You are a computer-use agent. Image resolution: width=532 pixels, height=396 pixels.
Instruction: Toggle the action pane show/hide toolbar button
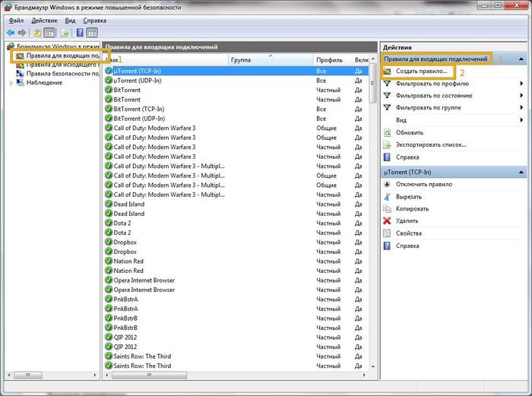pyautogui.click(x=93, y=33)
